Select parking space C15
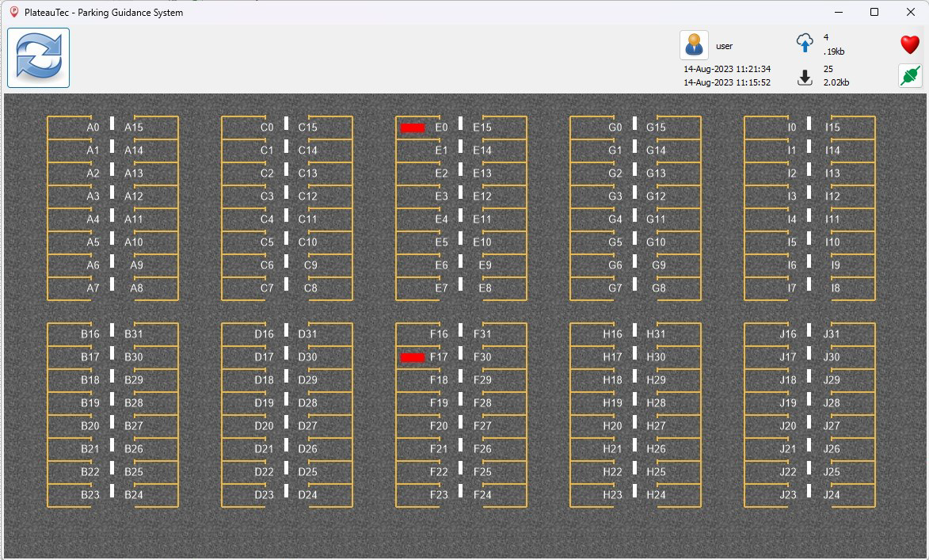The image size is (929, 560). (x=308, y=128)
